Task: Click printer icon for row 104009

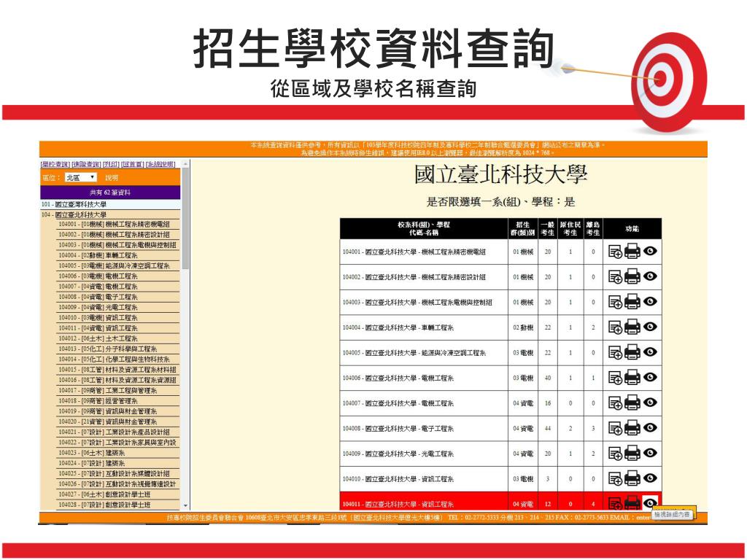Action: tap(632, 453)
